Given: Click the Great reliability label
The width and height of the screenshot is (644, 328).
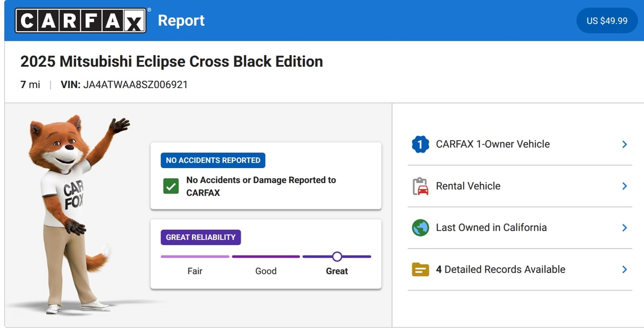Looking at the screenshot, I should (x=337, y=271).
